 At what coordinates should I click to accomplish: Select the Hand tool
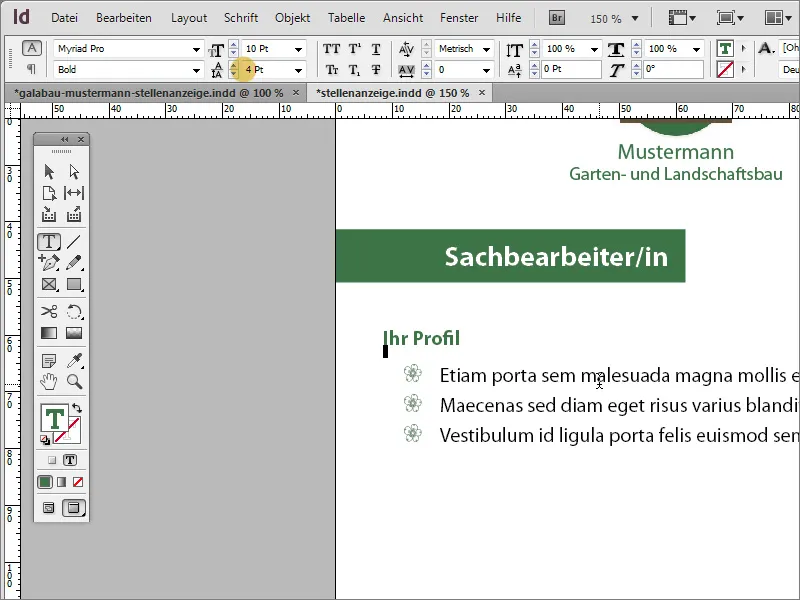(49, 381)
